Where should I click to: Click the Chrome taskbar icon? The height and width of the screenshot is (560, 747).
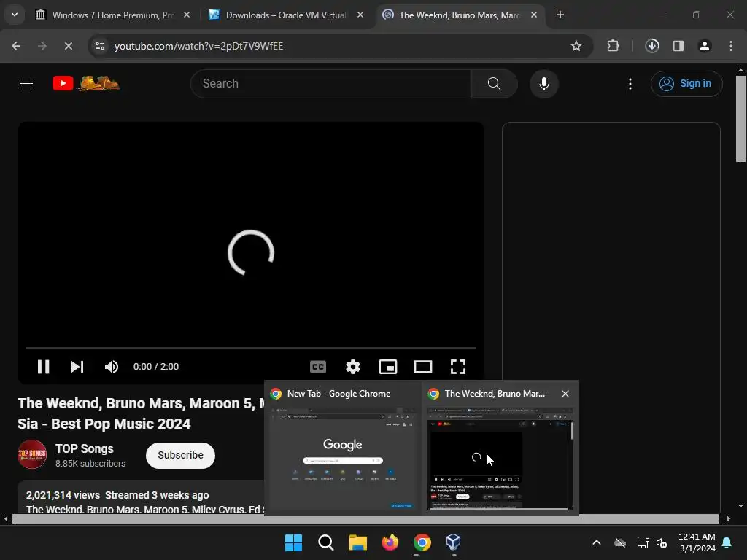coord(422,542)
